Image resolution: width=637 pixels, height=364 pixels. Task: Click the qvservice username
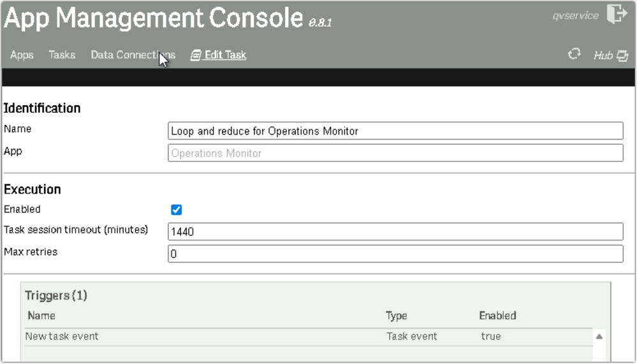point(575,16)
